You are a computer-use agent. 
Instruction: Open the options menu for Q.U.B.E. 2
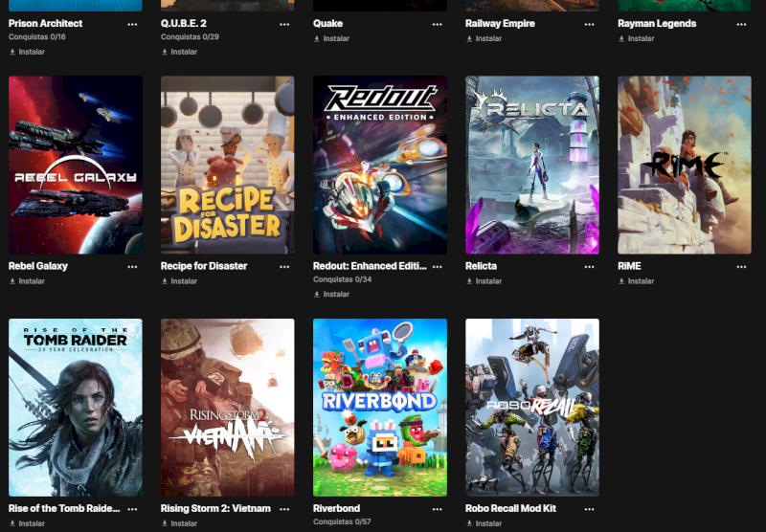tap(284, 25)
